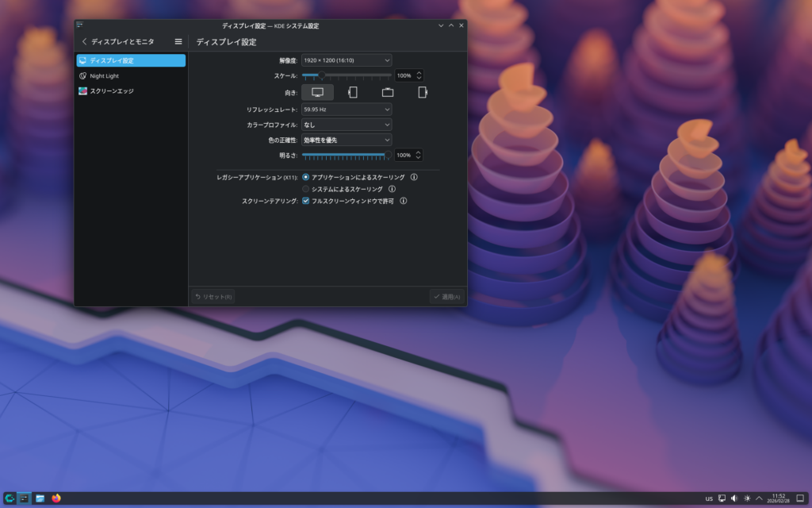Click info icon next to フルスクリーンウィンドウで許可
The height and width of the screenshot is (508, 812).
[x=403, y=201]
